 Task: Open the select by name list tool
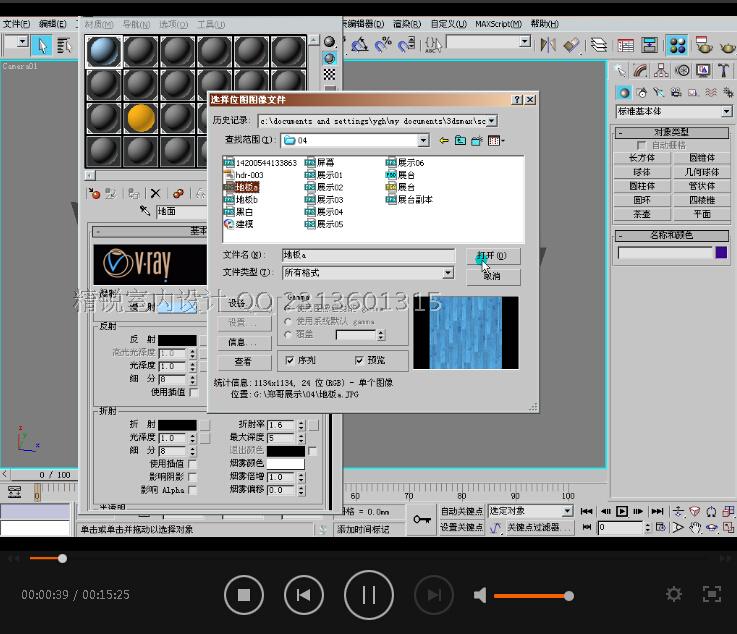tap(63, 46)
